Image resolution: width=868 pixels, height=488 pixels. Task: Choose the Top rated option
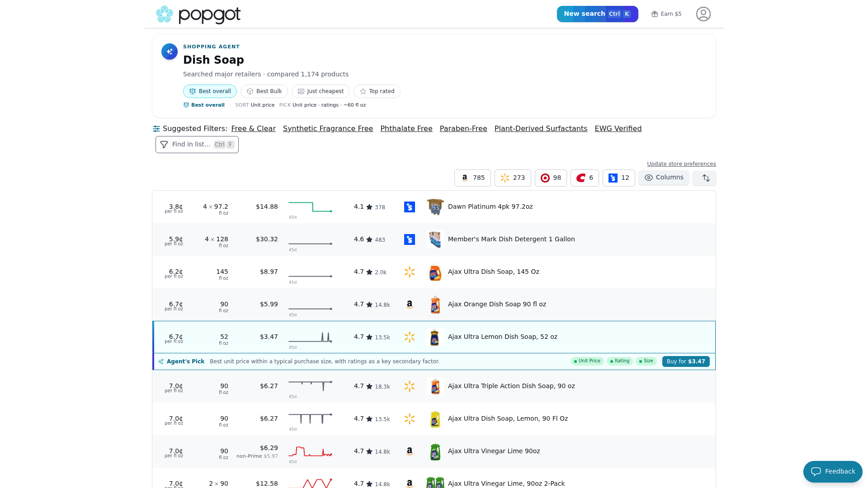(x=377, y=91)
